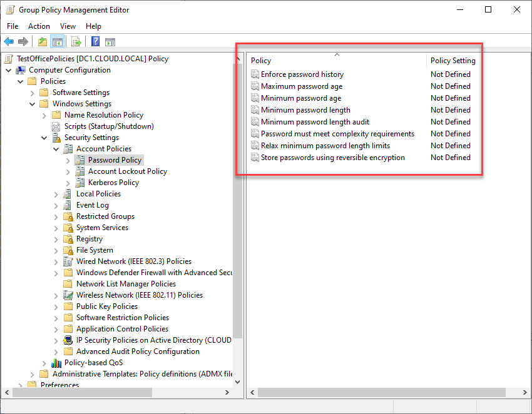Select Network List Manager Policies
The width and height of the screenshot is (532, 414).
(x=126, y=284)
